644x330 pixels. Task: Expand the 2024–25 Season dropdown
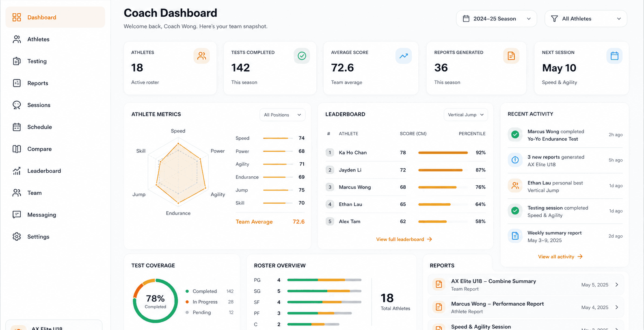(x=497, y=19)
